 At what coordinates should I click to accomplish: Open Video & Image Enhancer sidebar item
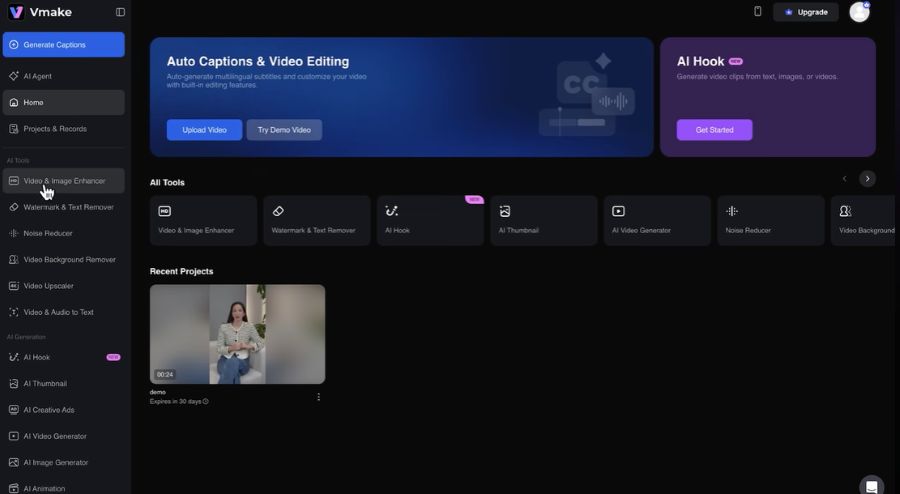point(64,181)
